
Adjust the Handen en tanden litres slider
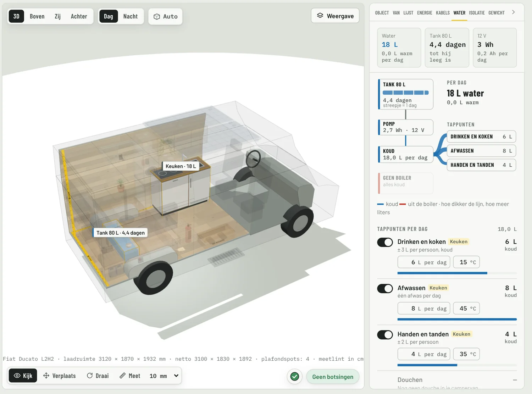(457, 365)
